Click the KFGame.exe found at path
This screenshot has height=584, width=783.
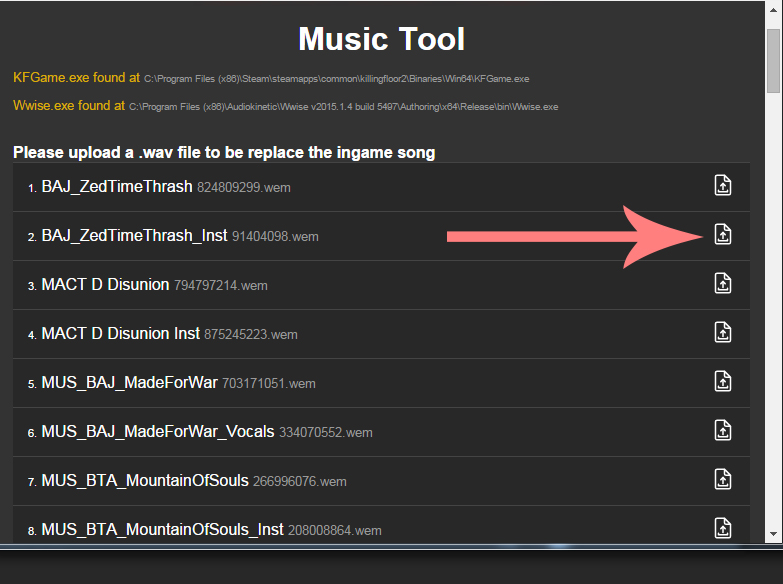point(336,78)
